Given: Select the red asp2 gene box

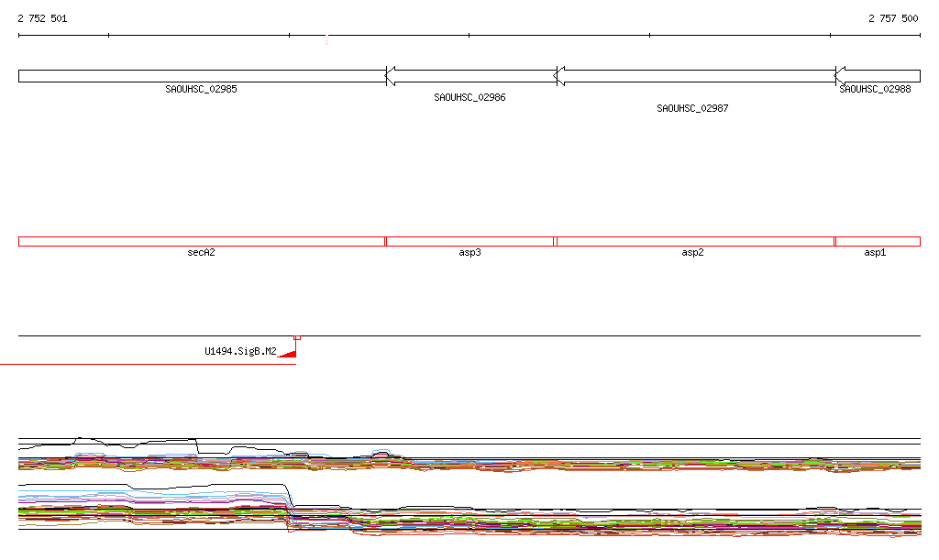Looking at the screenshot, I should (694, 241).
